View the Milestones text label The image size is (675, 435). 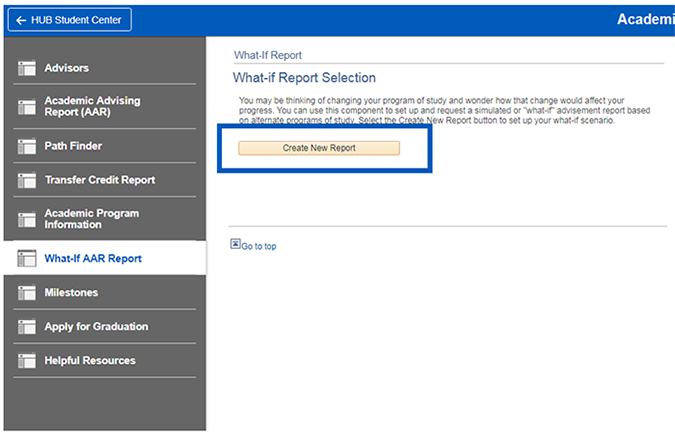pyautogui.click(x=72, y=293)
